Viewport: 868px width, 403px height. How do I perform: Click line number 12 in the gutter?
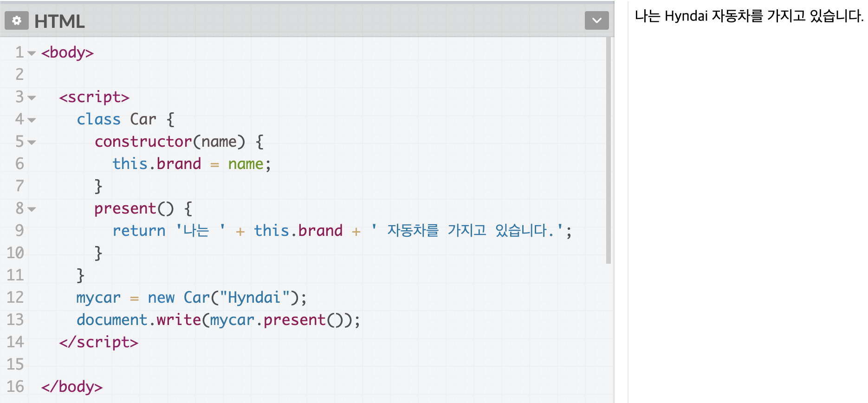tap(15, 298)
